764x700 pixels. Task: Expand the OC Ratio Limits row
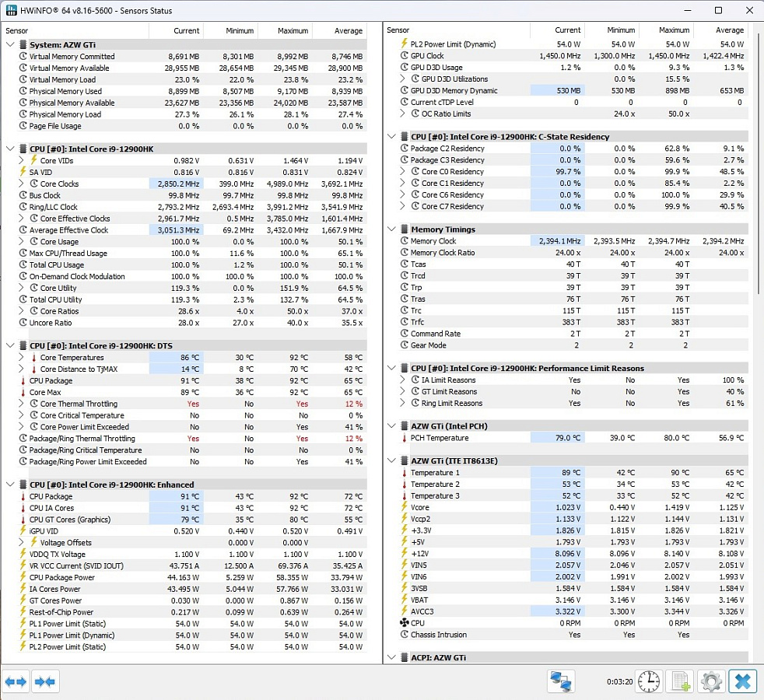[402, 114]
